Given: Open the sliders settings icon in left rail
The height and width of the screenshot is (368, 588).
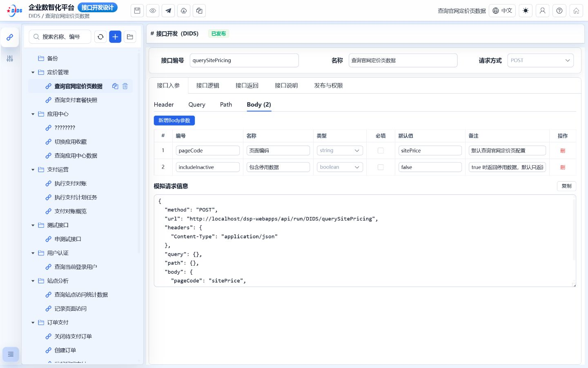Looking at the screenshot, I should coord(10,58).
